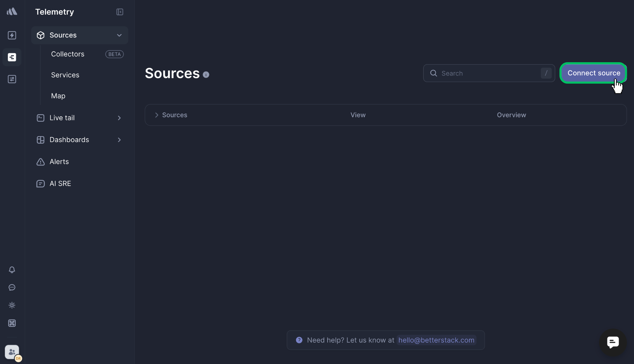Select the Telemetry logs product icon
634x364 pixels.
[x=12, y=57]
